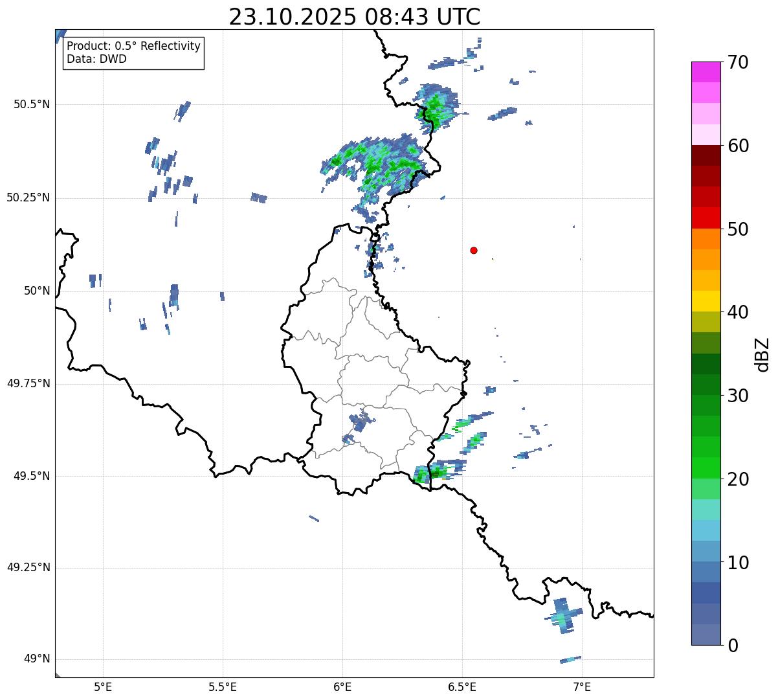Click latitude label 50.5°N
778x700 pixels.
click(32, 104)
